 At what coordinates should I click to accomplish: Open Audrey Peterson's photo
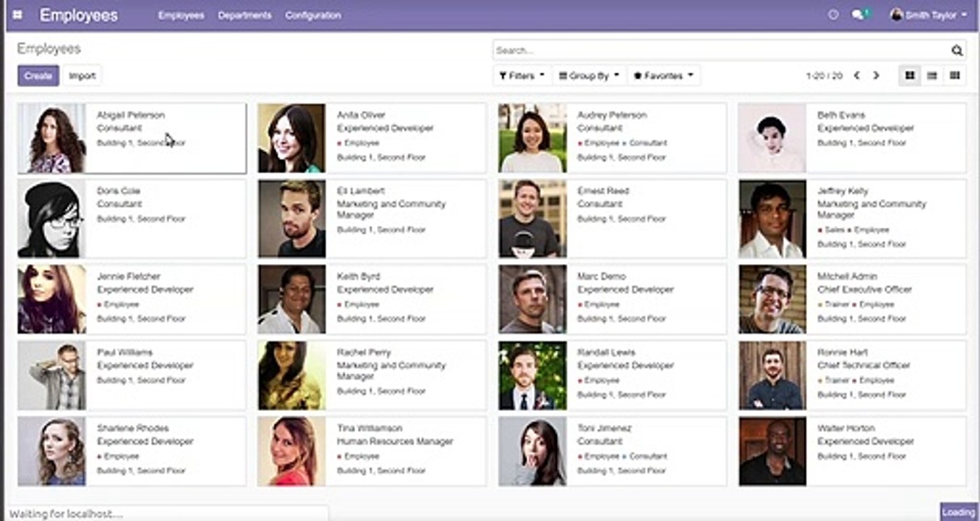[532, 138]
